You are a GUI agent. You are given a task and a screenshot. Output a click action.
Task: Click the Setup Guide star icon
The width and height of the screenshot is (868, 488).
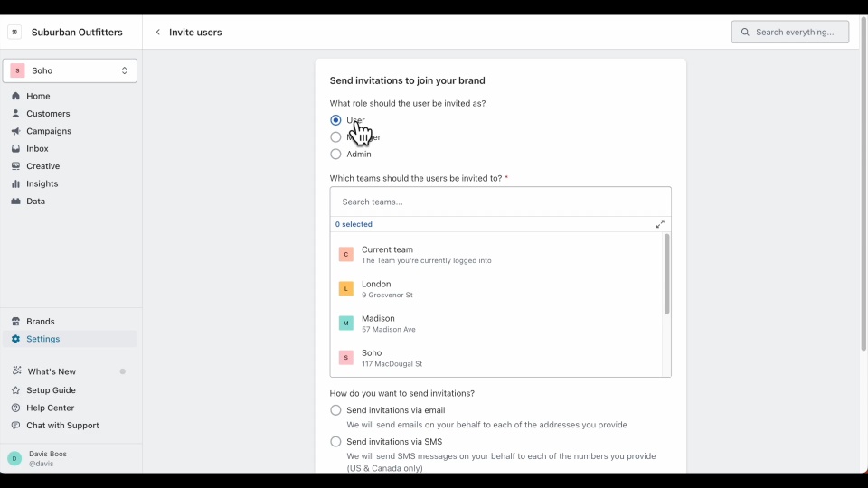click(16, 390)
